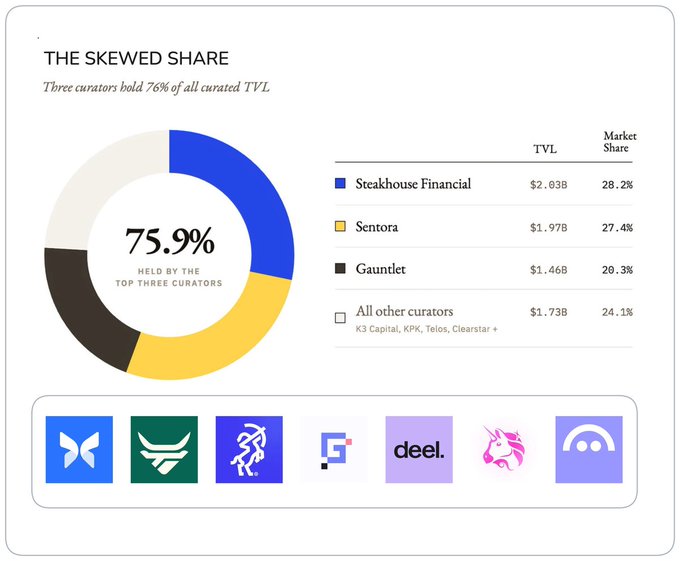Click the 28.2% market share value
The image size is (680, 561).
[617, 185]
